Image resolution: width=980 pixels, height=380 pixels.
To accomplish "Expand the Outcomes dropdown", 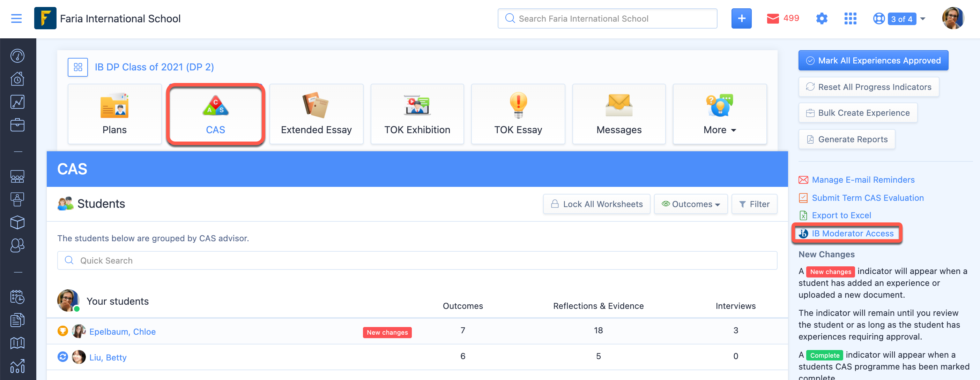I will point(690,204).
